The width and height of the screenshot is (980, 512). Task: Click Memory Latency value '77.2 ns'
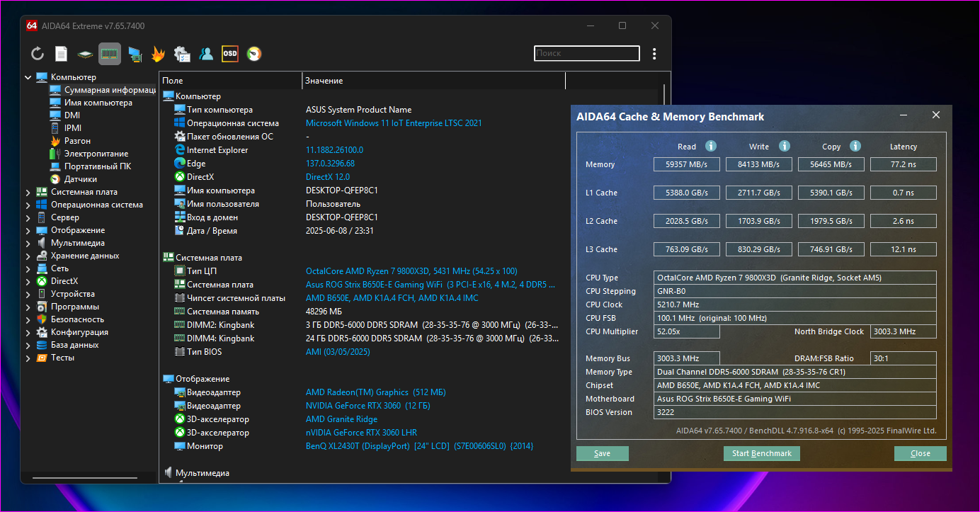pos(903,164)
